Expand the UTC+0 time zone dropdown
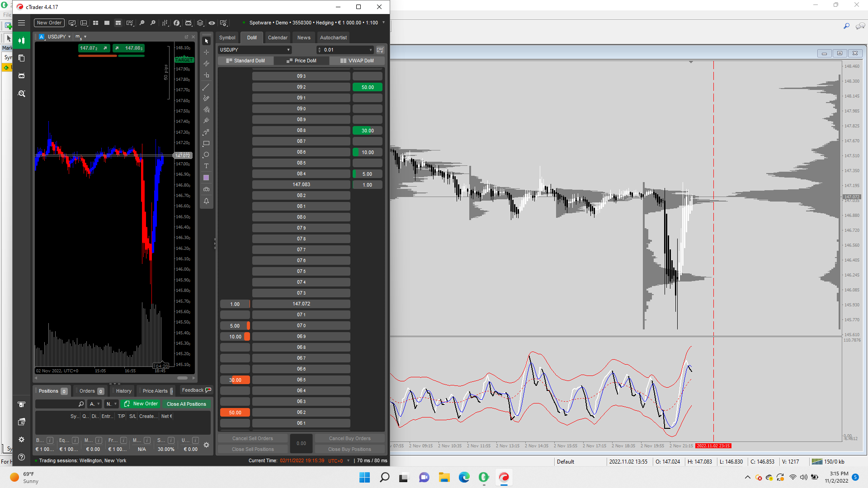The image size is (868, 488). pyautogui.click(x=348, y=461)
